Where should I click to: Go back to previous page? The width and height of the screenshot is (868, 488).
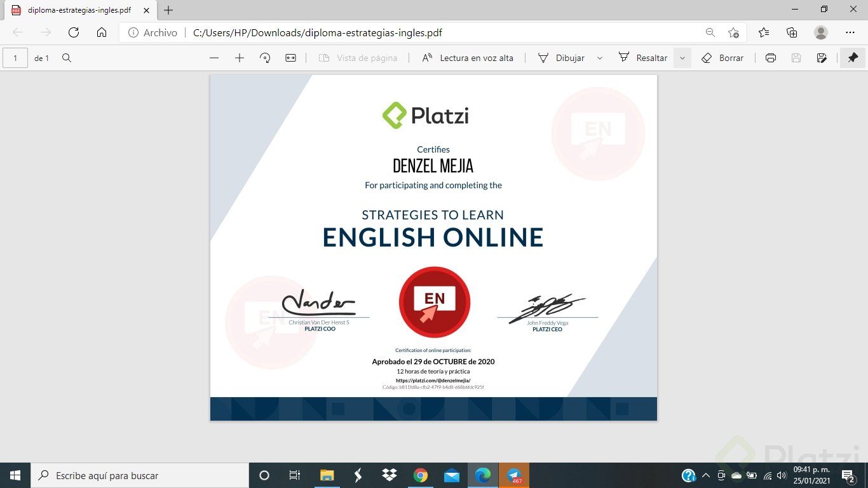[18, 32]
